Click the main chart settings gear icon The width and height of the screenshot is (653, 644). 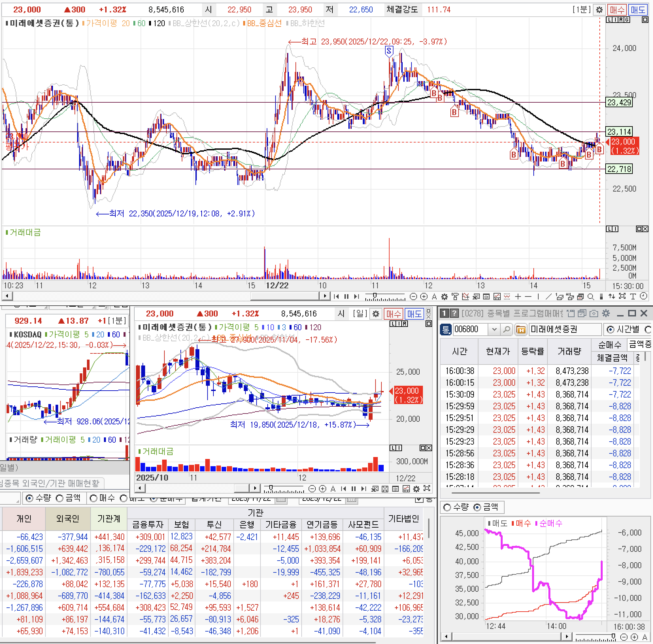tap(599, 10)
